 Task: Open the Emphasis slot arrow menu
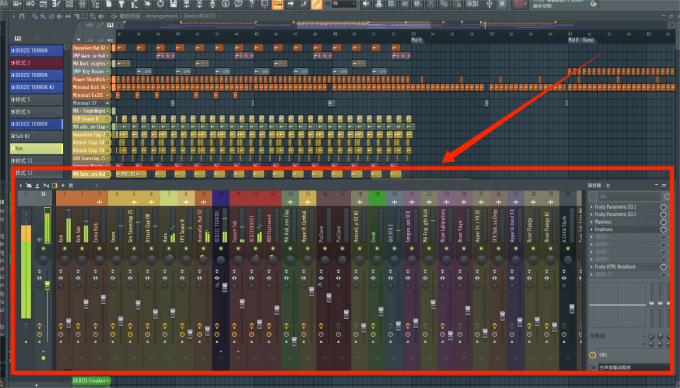point(592,229)
